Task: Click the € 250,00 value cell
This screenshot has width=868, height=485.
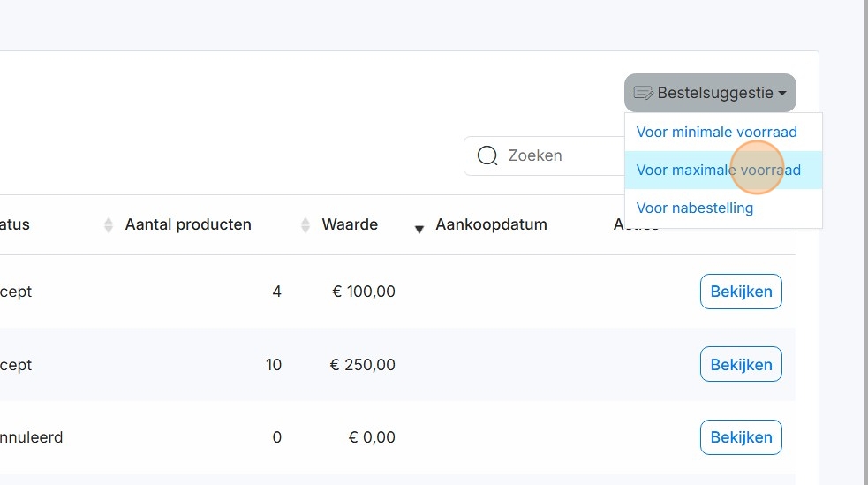Action: pos(362,365)
